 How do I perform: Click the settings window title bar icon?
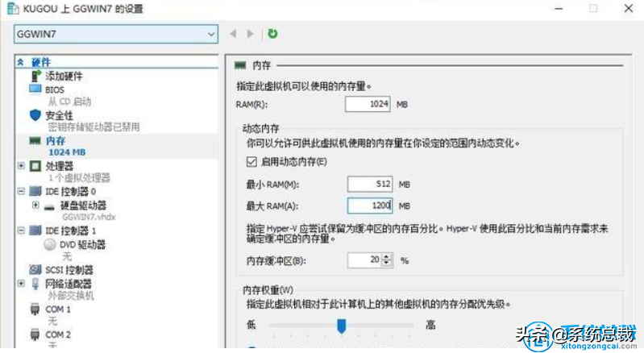pyautogui.click(x=13, y=8)
